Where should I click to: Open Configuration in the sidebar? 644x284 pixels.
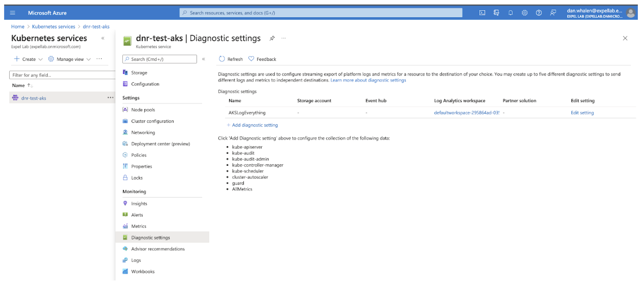pyautogui.click(x=145, y=84)
